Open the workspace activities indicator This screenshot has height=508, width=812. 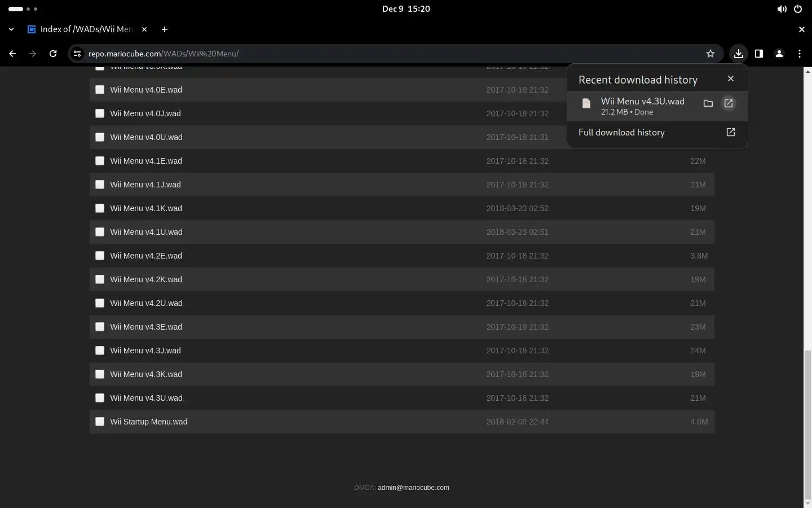[23, 9]
